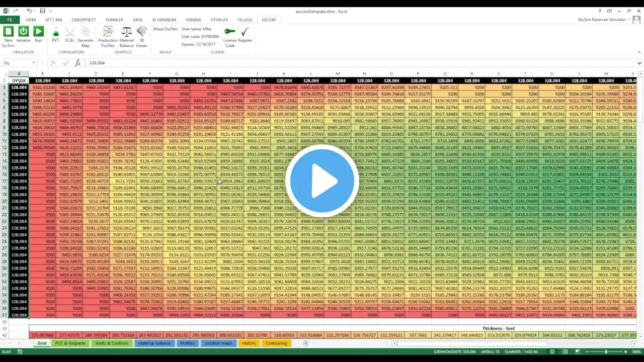Switch to the SE GJENNOM ribbon tab

[164, 20]
